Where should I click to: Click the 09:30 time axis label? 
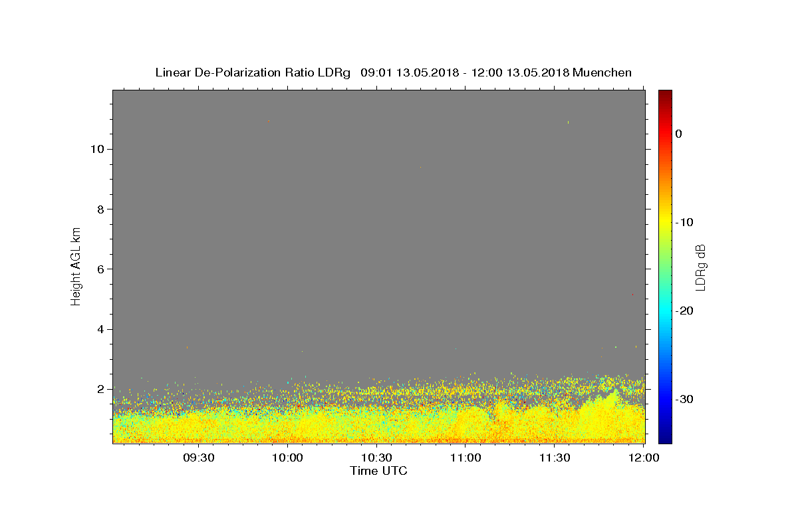tap(198, 458)
